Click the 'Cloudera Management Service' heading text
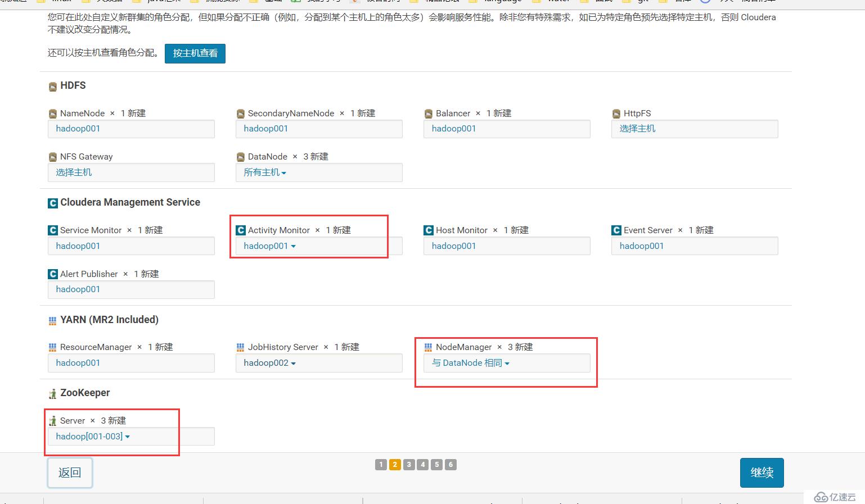This screenshot has height=504, width=865. tap(130, 202)
